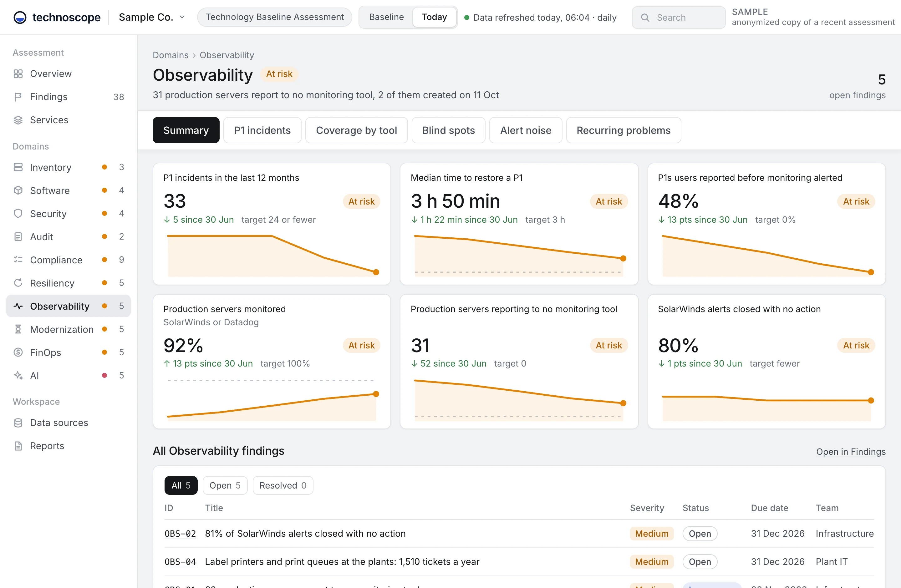Click the Open status on OBS-02 row
This screenshot has height=588, width=901.
click(x=700, y=534)
